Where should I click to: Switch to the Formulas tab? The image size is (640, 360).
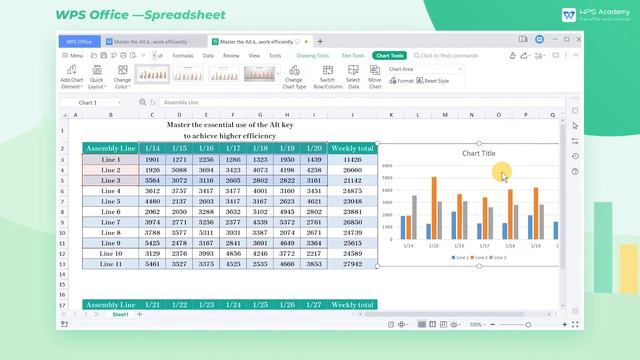pos(182,56)
